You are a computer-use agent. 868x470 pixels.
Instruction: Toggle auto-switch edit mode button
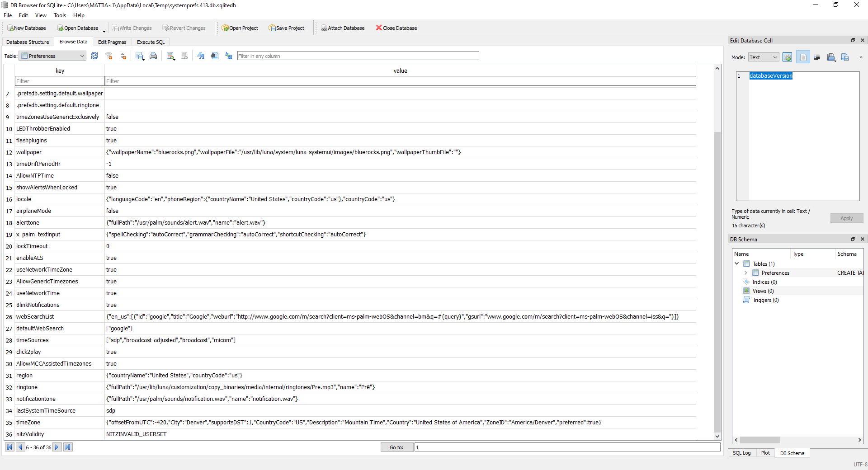tap(787, 57)
